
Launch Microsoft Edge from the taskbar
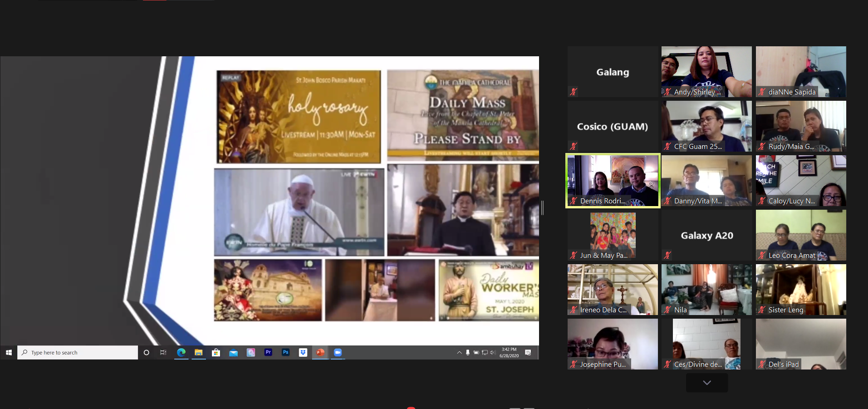(x=181, y=352)
